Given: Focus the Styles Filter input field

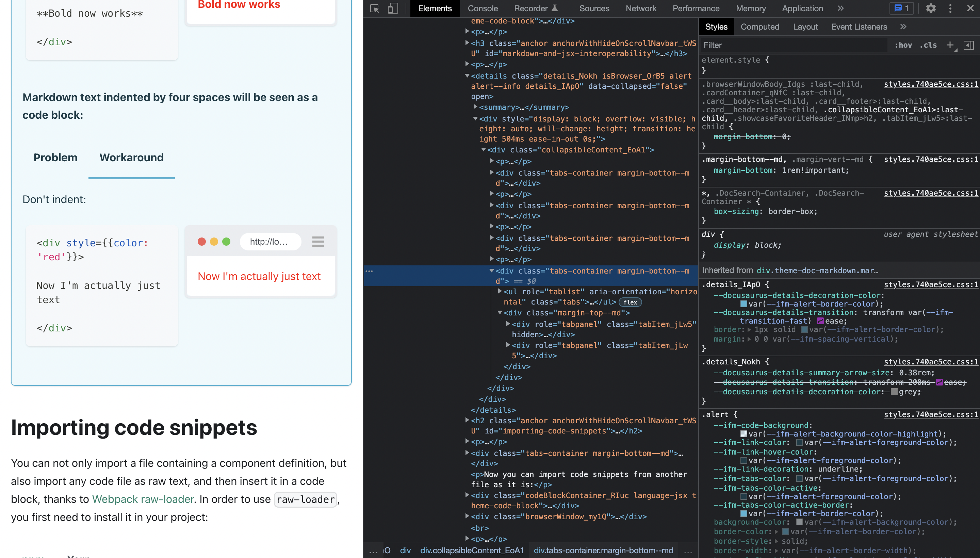Looking at the screenshot, I should (x=793, y=45).
